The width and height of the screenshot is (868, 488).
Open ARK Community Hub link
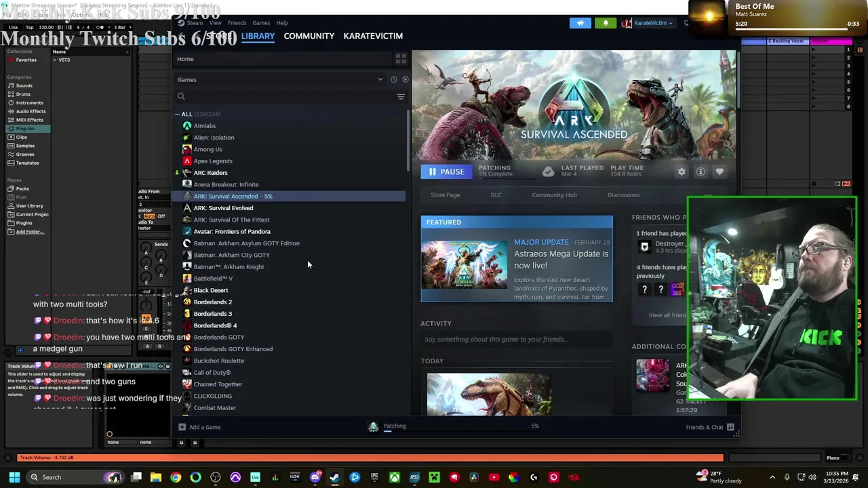pos(554,195)
